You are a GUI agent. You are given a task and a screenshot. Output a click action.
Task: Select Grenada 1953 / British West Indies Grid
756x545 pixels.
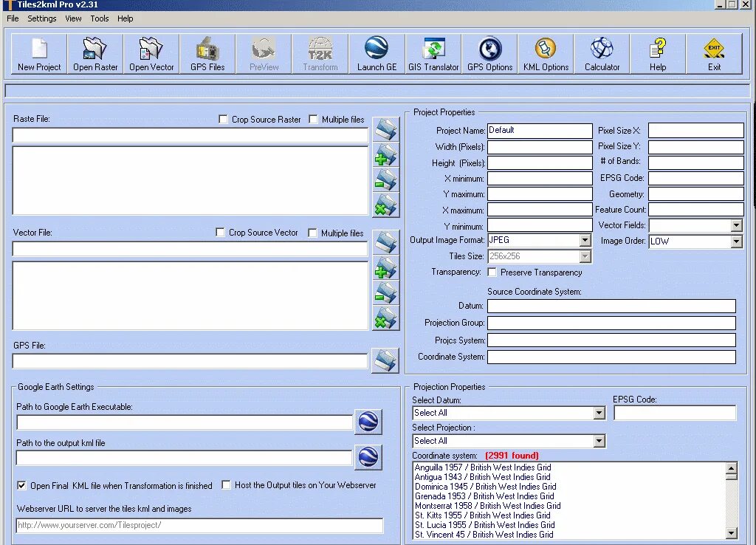tap(484, 496)
